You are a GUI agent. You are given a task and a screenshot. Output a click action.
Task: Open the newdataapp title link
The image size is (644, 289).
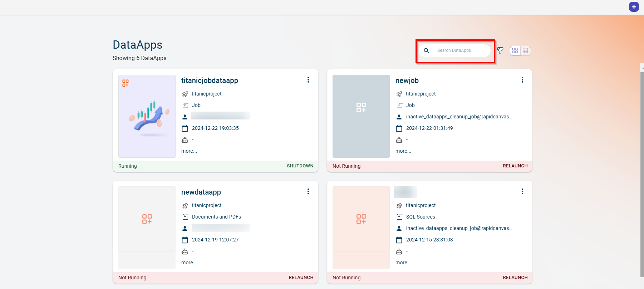[201, 192]
